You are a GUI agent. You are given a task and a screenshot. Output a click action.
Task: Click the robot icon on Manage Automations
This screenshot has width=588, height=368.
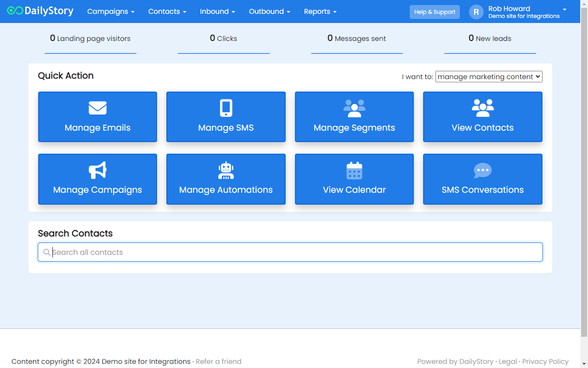tap(226, 170)
